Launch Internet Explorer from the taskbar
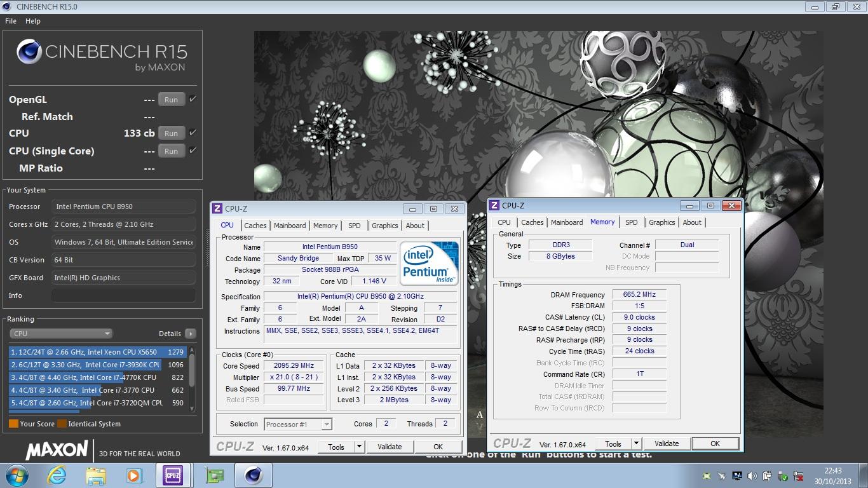This screenshot has width=868, height=488. [x=57, y=475]
